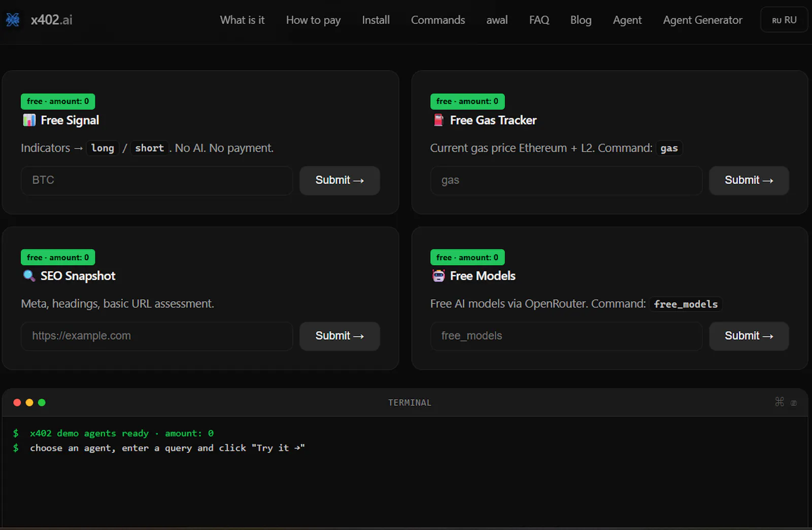The height and width of the screenshot is (530, 812).
Task: Open the FAQ page
Action: click(539, 20)
